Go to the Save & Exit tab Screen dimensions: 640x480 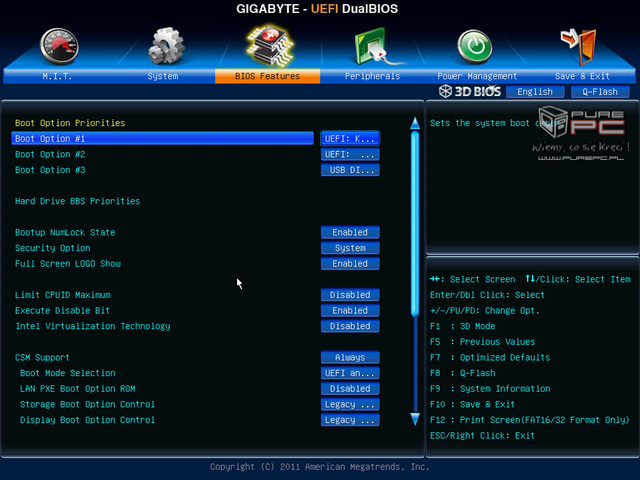[x=582, y=76]
